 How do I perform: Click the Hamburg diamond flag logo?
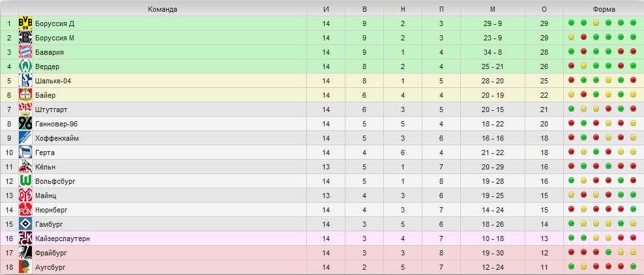[x=25, y=224]
